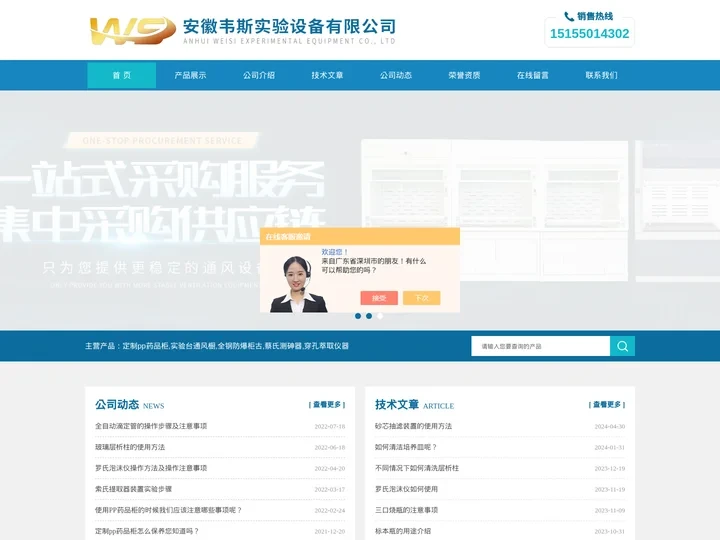The height and width of the screenshot is (540, 720).
Task: Select the third white carousel dot
Action: [x=380, y=316]
